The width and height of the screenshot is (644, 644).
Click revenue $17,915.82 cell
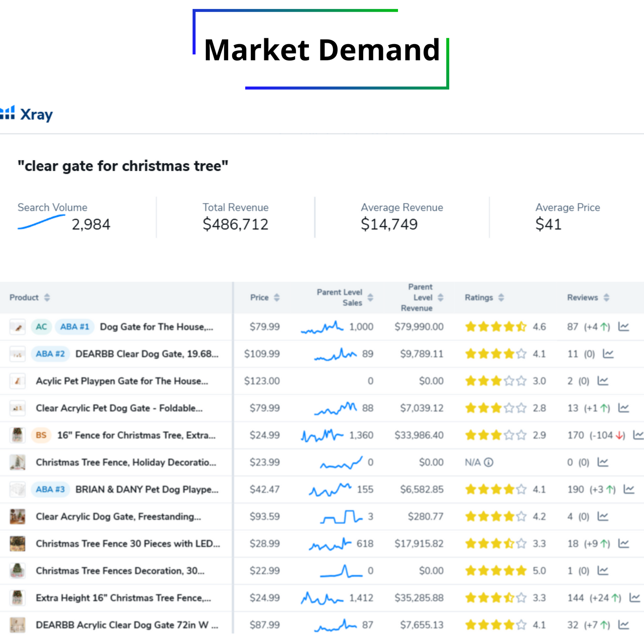click(x=419, y=544)
